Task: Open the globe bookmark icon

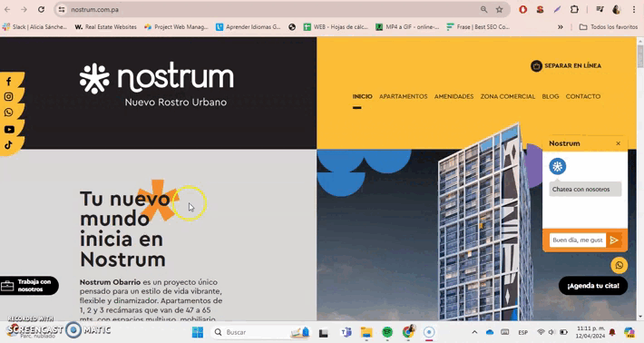Action: [x=292, y=26]
